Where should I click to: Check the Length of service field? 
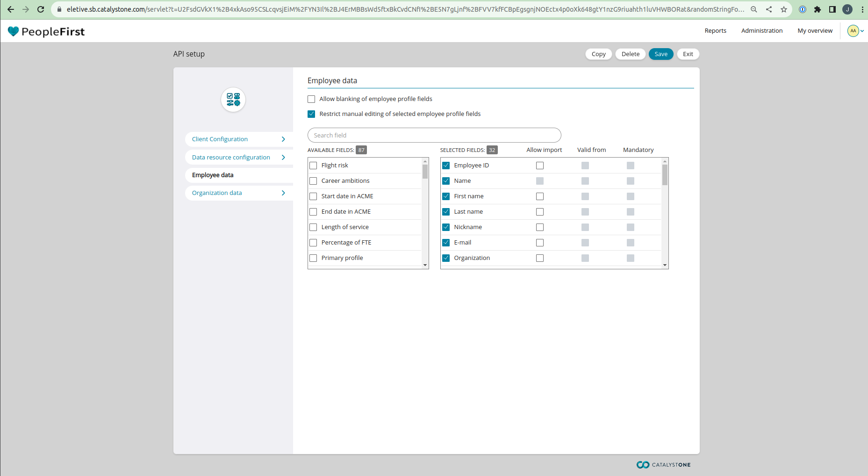pos(313,227)
